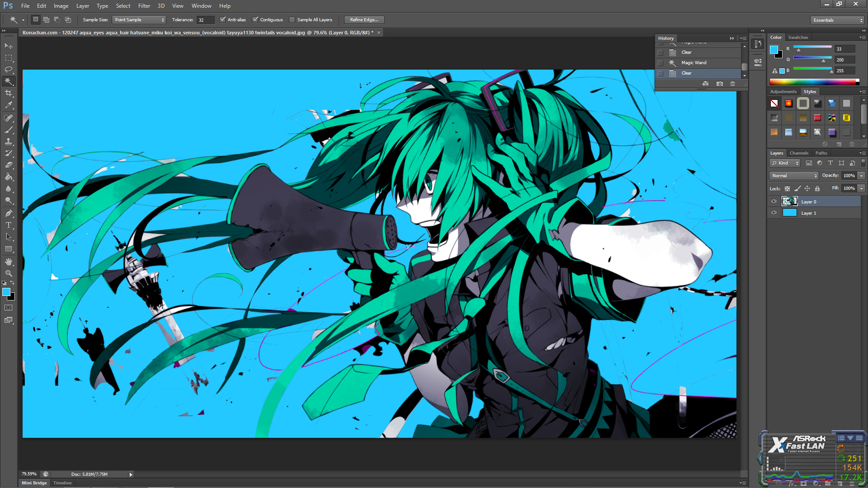Enable Sample All Layers checkbox
Image resolution: width=868 pixels, height=488 pixels.
pyautogui.click(x=292, y=20)
